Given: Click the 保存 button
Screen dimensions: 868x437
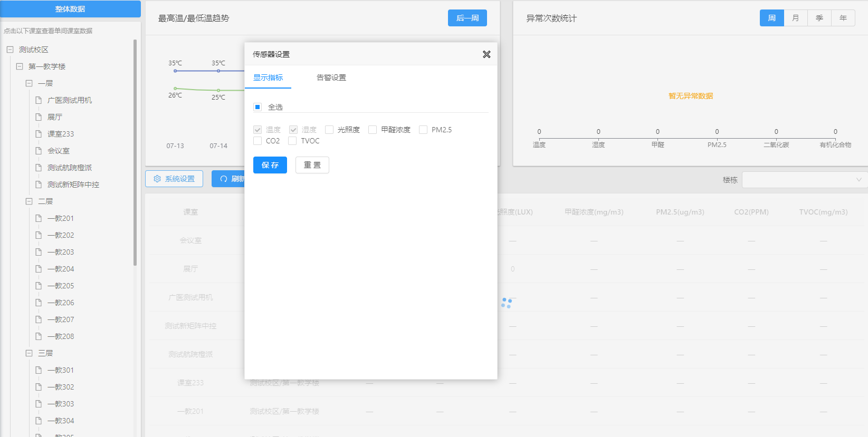Looking at the screenshot, I should coord(270,165).
